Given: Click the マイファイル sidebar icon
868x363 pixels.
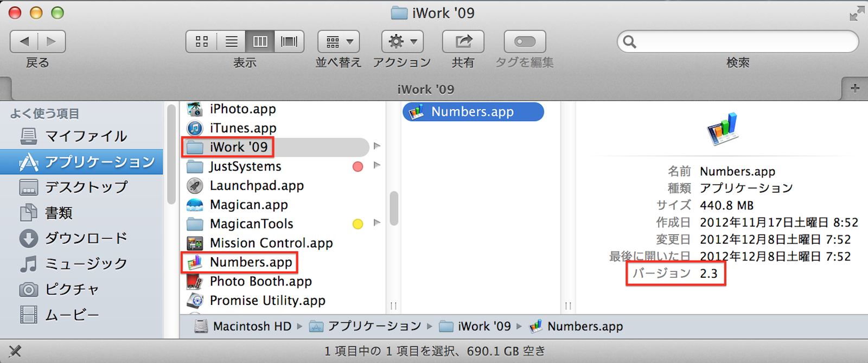Looking at the screenshot, I should coord(29,136).
